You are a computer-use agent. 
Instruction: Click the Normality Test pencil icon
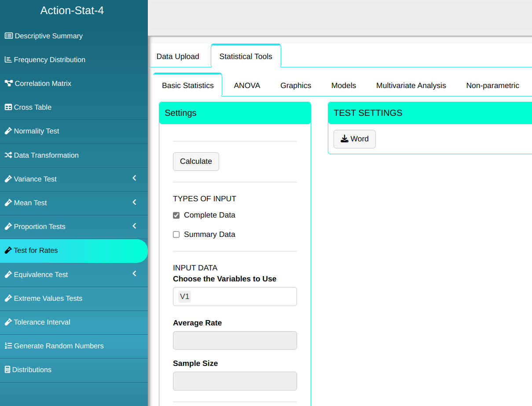pyautogui.click(x=8, y=131)
